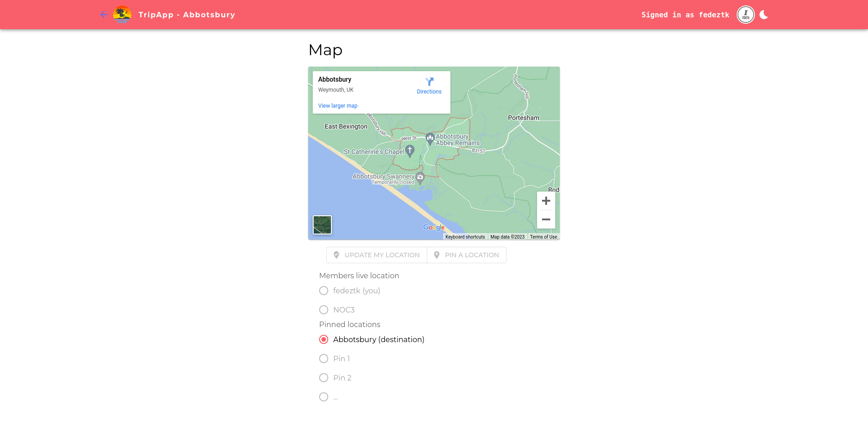Click the Update My Location button

point(376,255)
